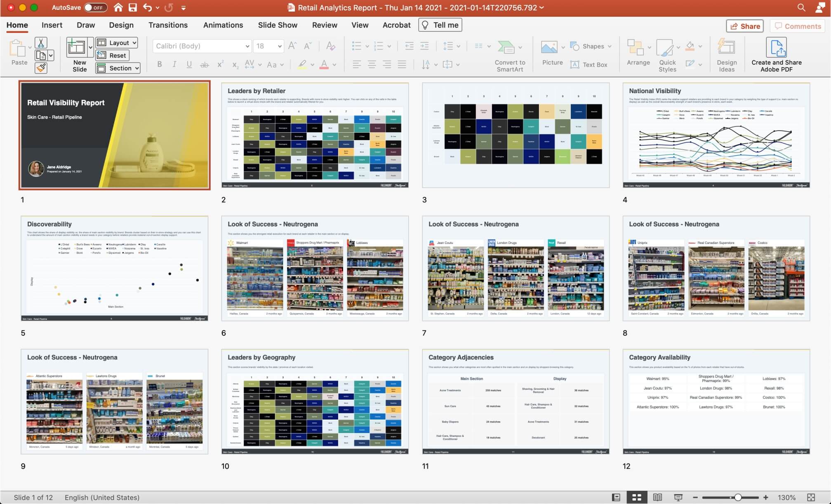Click Create and Share Adobe PDF
Screen dimensions: 831x504
(x=776, y=55)
